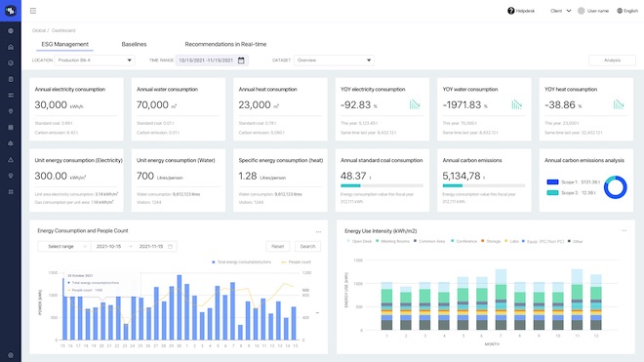644x362 pixels.
Task: Click the Annual carbon emissions progress bar
Action: point(484,185)
